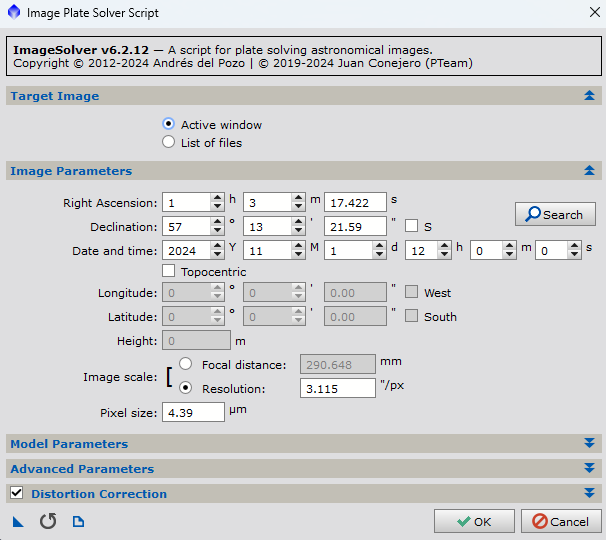
Task: Click the document icon at bottom left
Action: (x=78, y=521)
